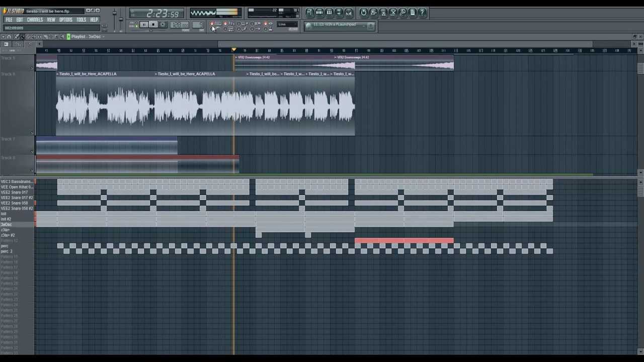Select the playlist draw pencil tool

coord(17,37)
